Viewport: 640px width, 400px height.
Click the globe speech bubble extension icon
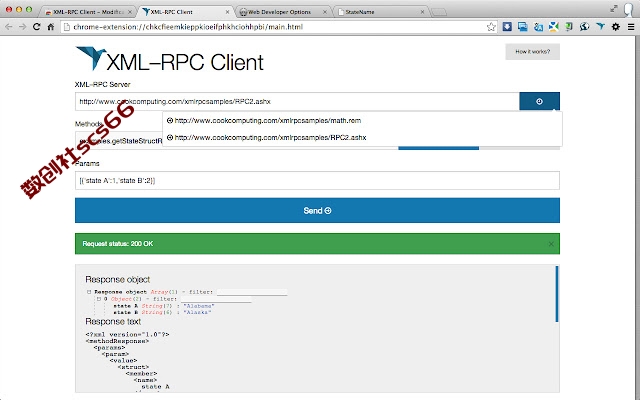click(584, 27)
